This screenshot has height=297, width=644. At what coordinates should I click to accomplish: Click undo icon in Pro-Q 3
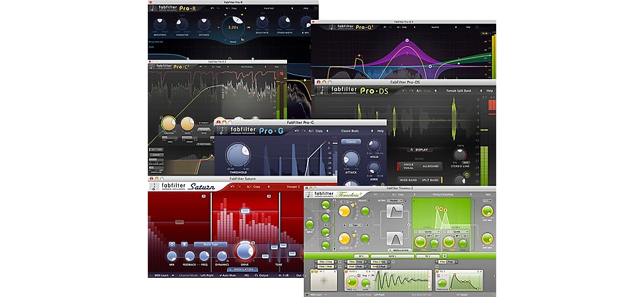[385, 27]
